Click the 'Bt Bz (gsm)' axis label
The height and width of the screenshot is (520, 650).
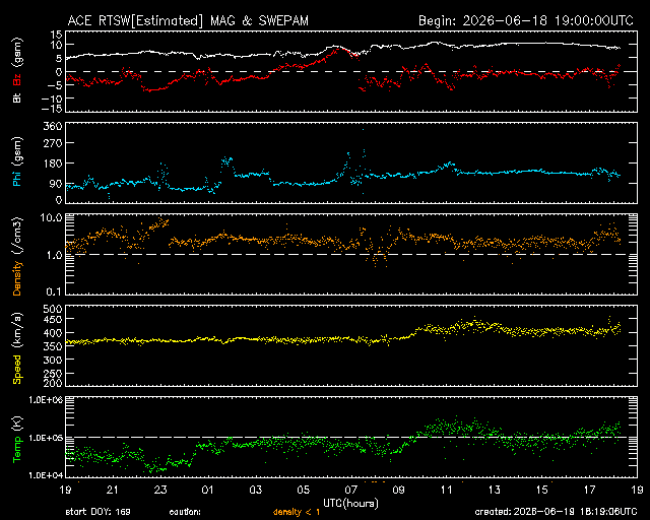17,70
